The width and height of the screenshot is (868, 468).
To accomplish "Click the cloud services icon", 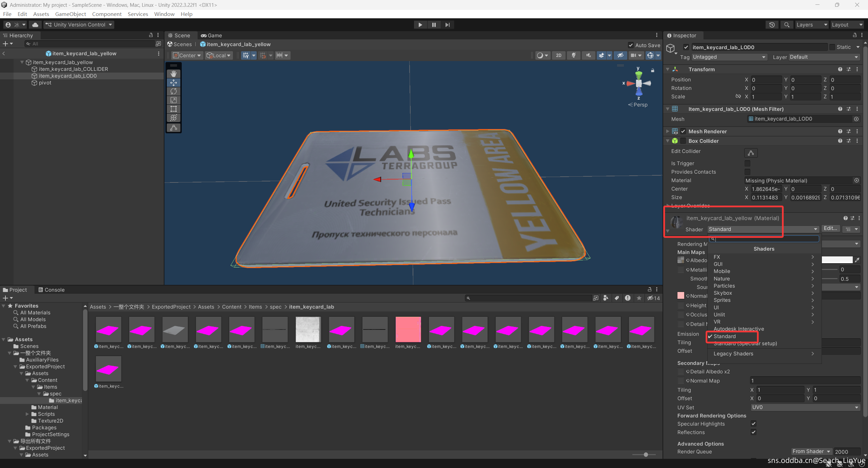I will [x=35, y=25].
